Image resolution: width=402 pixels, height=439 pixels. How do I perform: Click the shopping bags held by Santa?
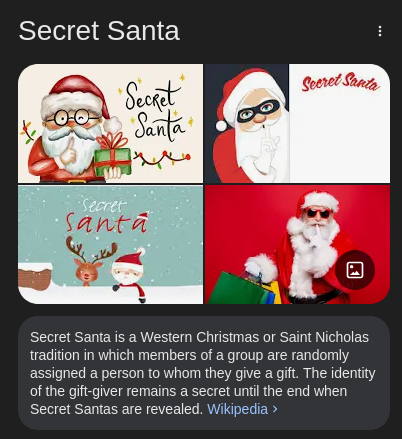click(x=248, y=288)
